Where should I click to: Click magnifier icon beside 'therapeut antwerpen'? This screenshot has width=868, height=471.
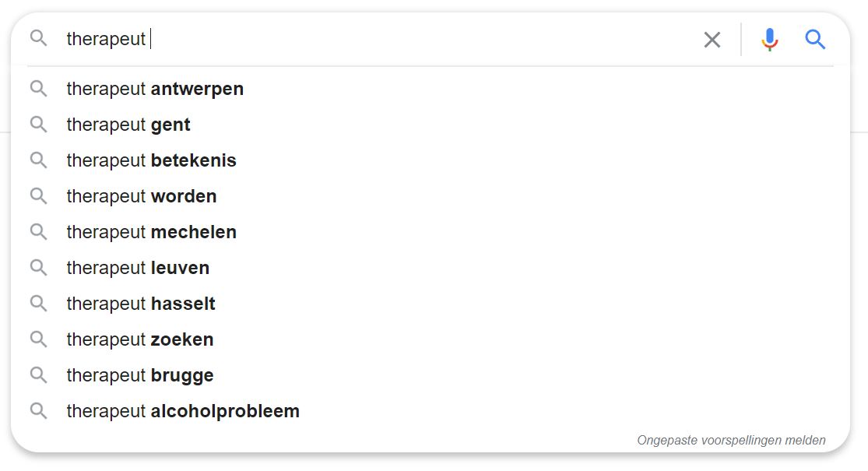click(39, 89)
